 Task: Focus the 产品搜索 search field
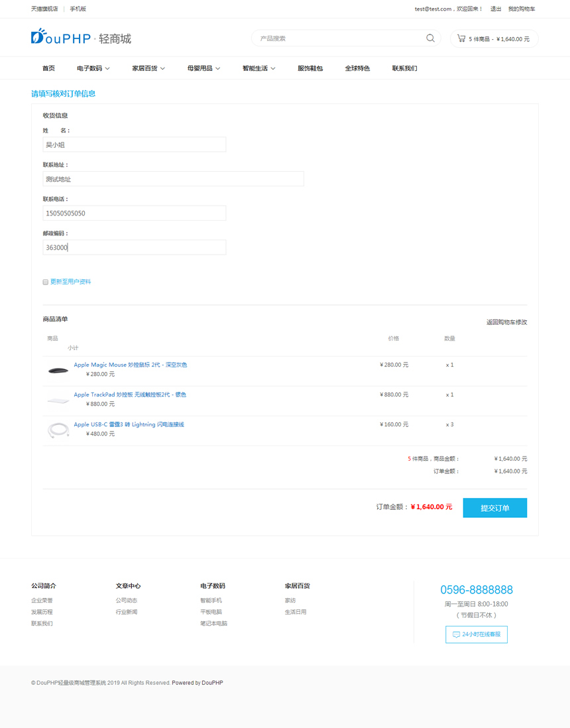click(x=338, y=38)
